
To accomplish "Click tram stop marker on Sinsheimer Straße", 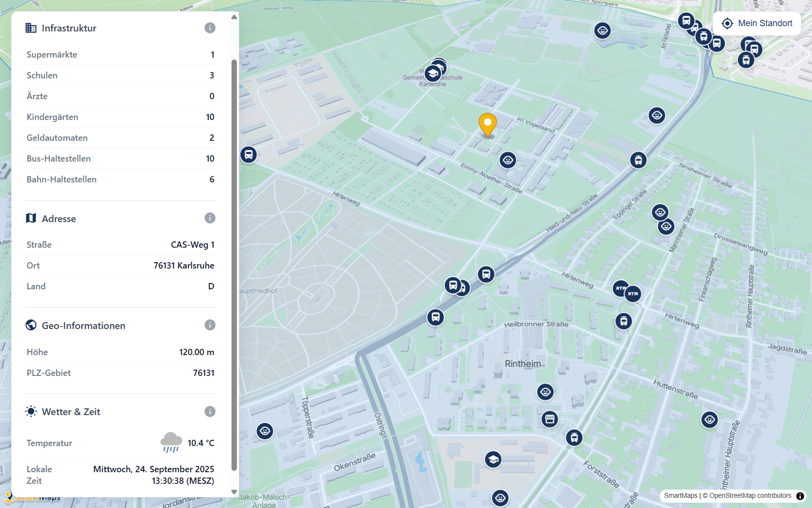I will pos(638,160).
